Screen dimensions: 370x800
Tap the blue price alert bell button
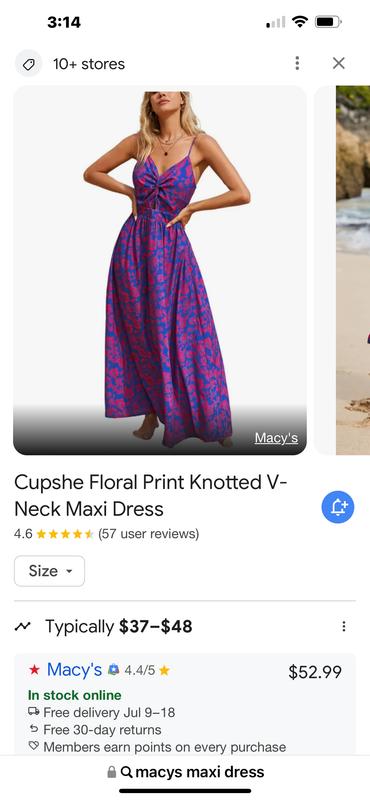point(338,507)
